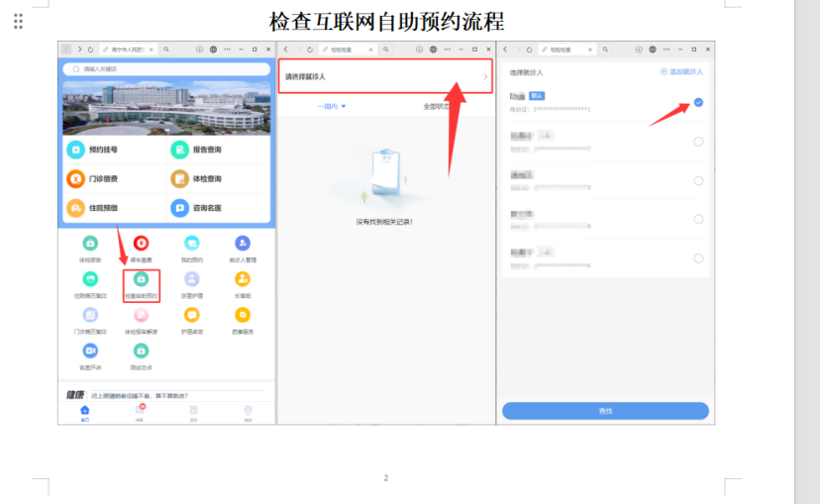The height and width of the screenshot is (504, 820).
Task: Close the middle window's browser tab
Action: point(370,50)
